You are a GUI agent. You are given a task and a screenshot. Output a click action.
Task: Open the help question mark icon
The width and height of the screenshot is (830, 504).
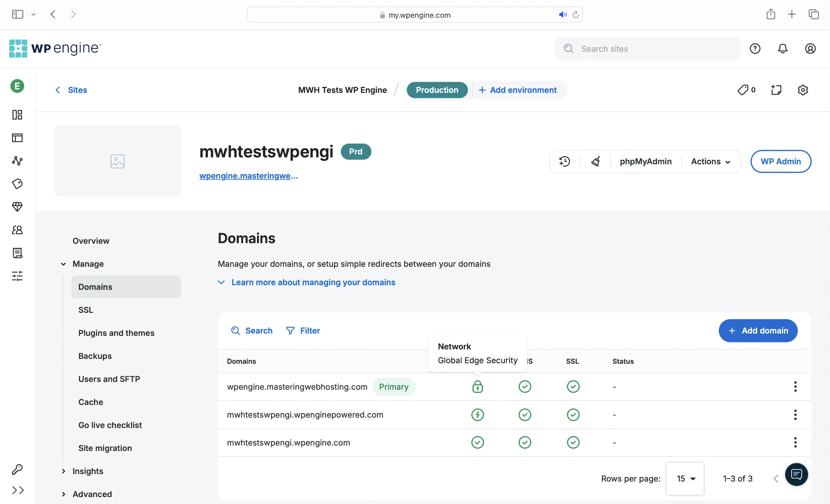point(755,49)
